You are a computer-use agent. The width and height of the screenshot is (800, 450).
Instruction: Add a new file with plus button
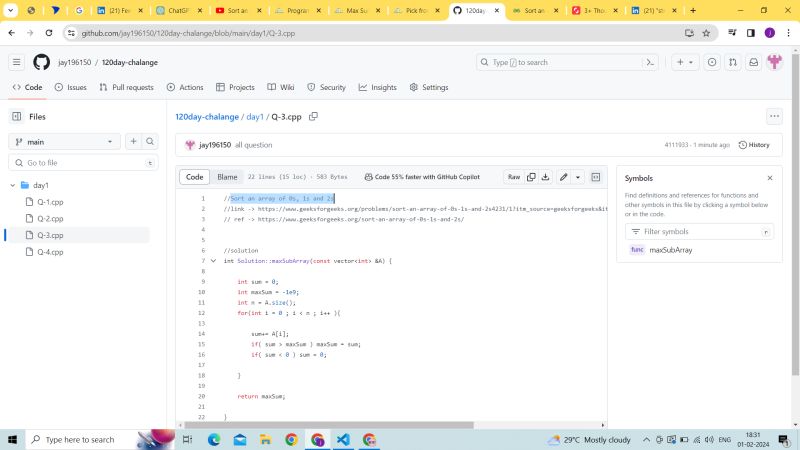point(134,141)
